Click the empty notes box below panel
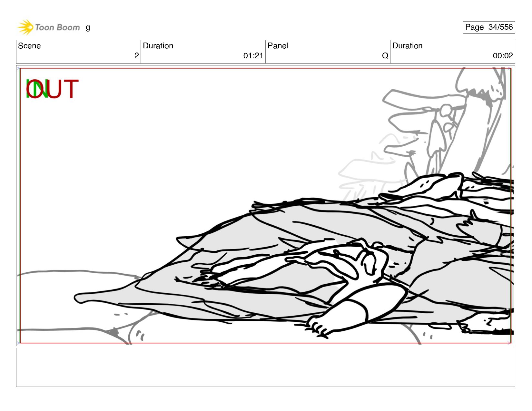 [x=265, y=367]
